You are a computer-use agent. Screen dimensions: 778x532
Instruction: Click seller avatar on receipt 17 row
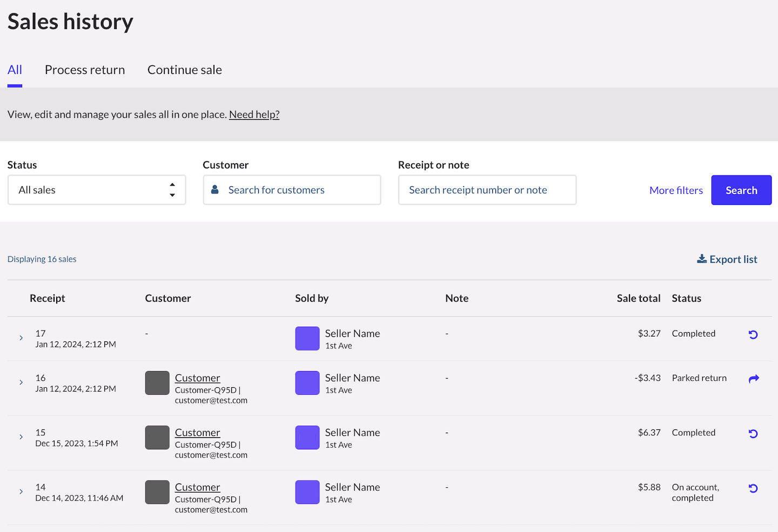click(x=307, y=339)
